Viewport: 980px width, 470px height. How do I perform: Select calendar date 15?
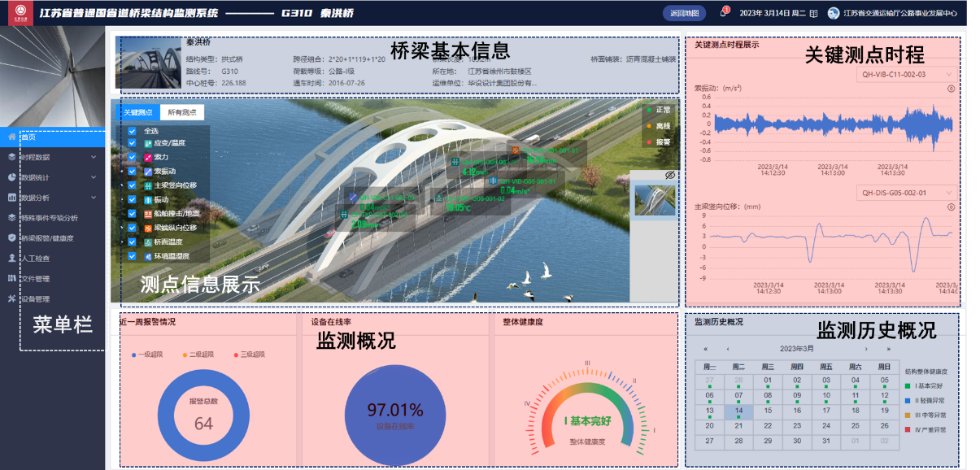tap(768, 411)
